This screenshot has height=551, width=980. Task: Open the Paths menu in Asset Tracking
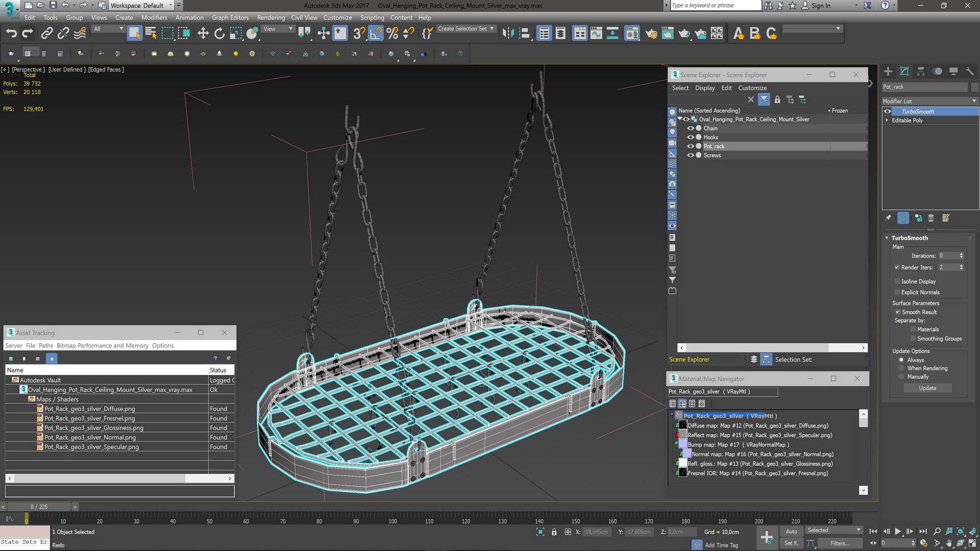[x=45, y=345]
